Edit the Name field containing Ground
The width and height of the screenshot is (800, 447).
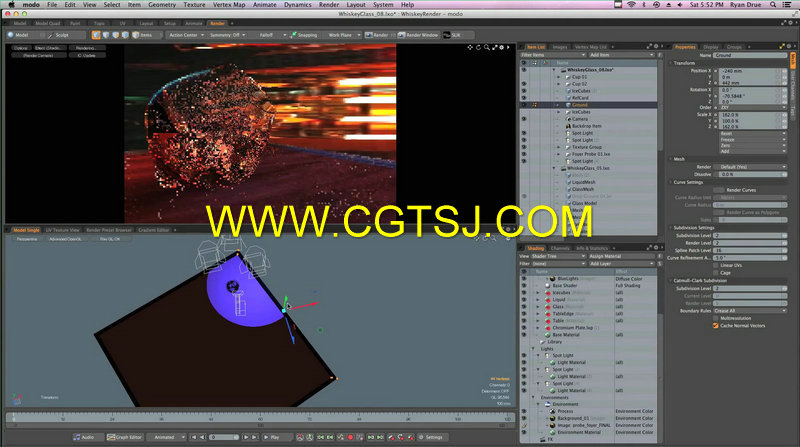(749, 55)
